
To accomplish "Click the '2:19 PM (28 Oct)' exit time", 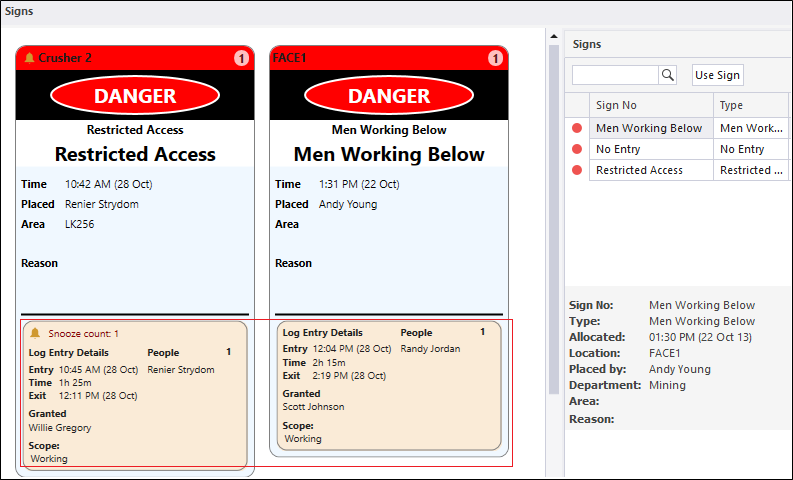I will click(x=349, y=376).
